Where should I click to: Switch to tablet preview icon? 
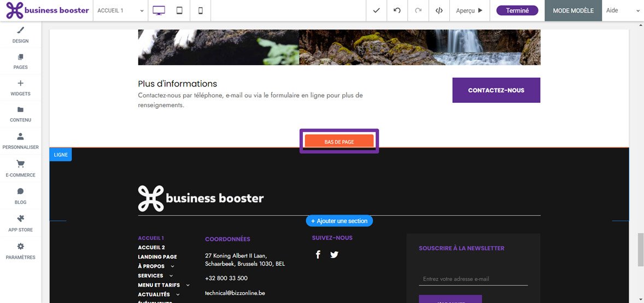[x=179, y=10]
